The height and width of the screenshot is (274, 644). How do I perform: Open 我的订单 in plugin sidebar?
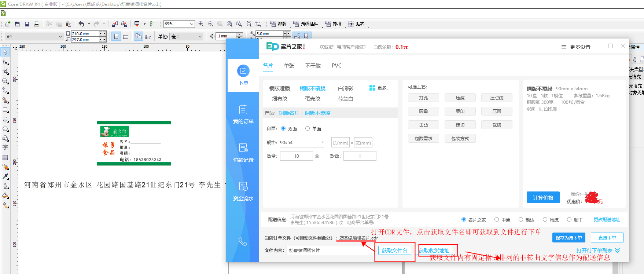tap(243, 114)
